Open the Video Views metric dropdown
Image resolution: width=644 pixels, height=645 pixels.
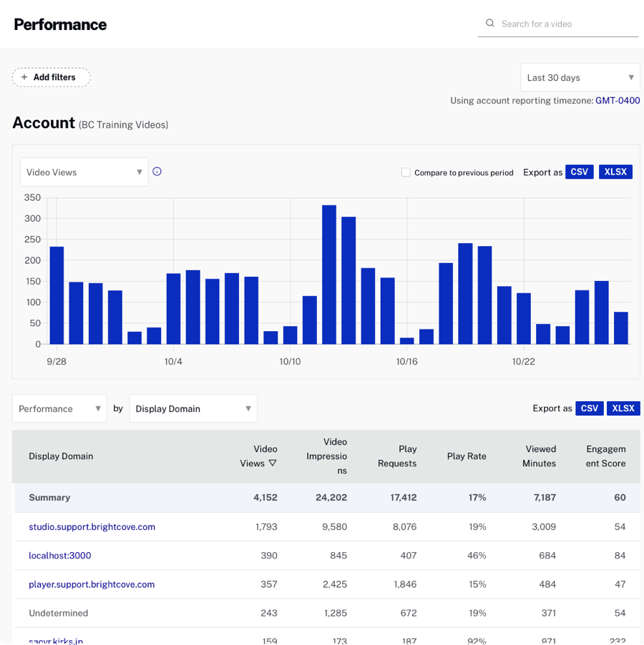(x=84, y=172)
